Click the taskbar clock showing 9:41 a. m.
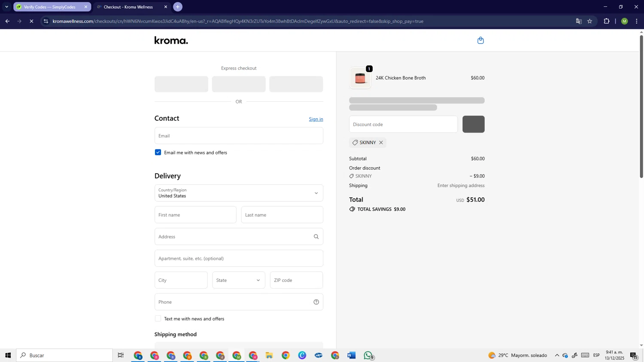This screenshot has width=644, height=362. [614, 355]
